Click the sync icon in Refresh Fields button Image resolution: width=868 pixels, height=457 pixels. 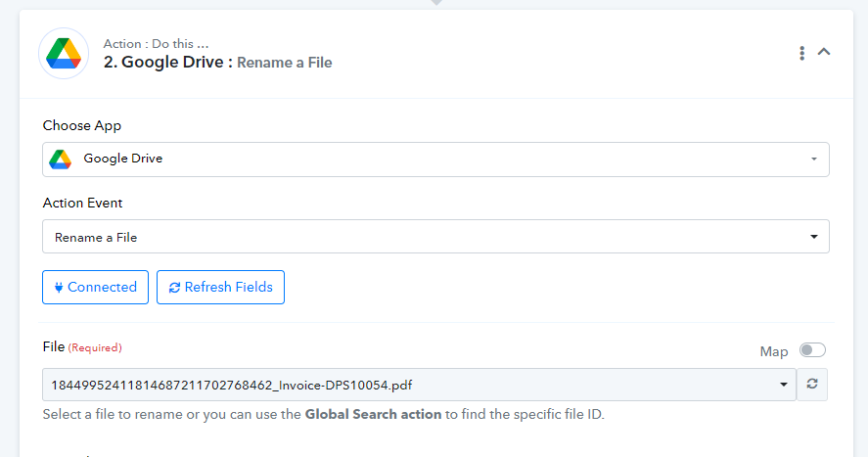point(174,288)
